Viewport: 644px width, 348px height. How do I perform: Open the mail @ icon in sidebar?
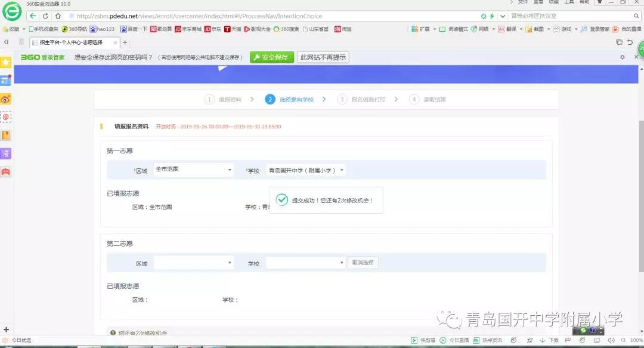click(6, 118)
